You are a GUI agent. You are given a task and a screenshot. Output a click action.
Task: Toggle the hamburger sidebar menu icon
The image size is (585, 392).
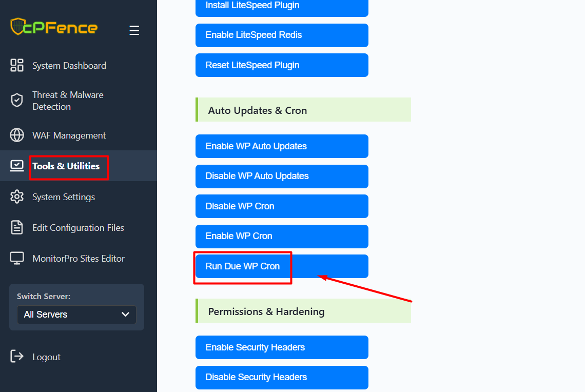pos(134,31)
